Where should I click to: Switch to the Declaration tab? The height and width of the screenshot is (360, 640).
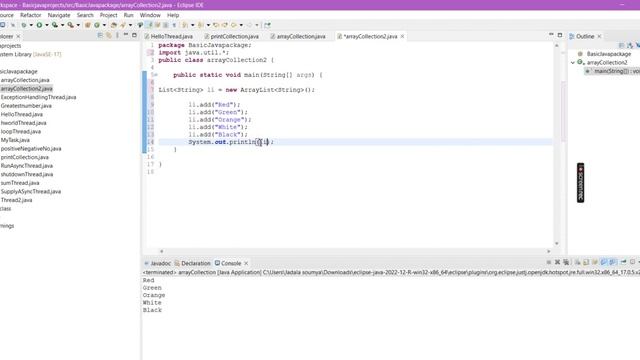pyautogui.click(x=192, y=263)
